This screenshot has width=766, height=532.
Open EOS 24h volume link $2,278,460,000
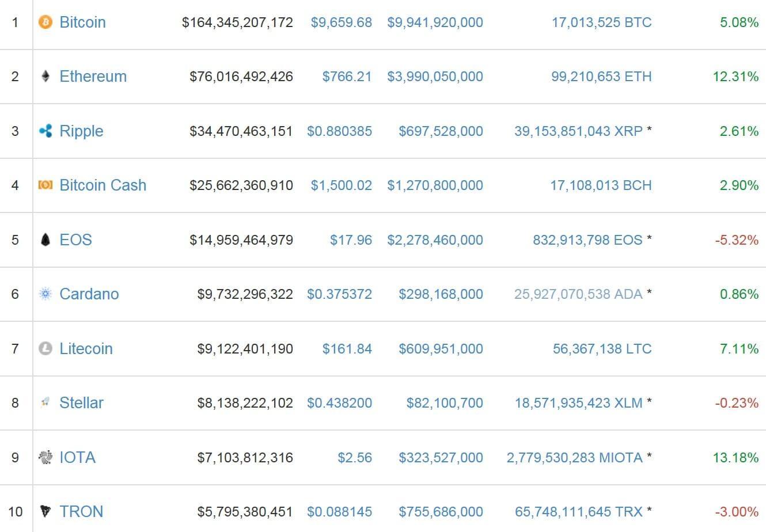pos(435,240)
